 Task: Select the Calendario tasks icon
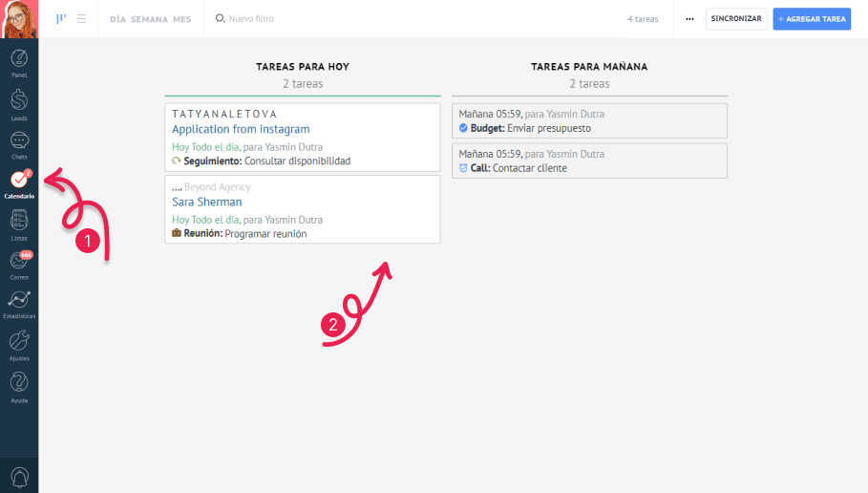tap(19, 180)
